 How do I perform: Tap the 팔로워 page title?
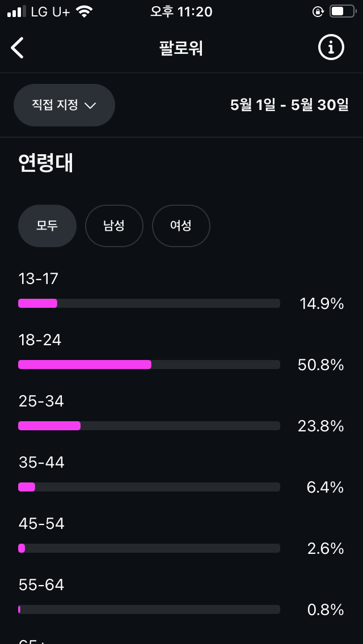point(181,48)
